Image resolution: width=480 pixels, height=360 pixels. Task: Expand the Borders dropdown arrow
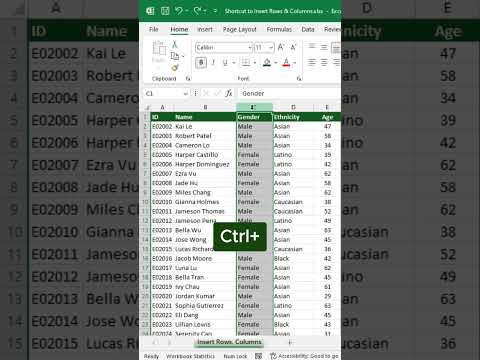pos(255,63)
